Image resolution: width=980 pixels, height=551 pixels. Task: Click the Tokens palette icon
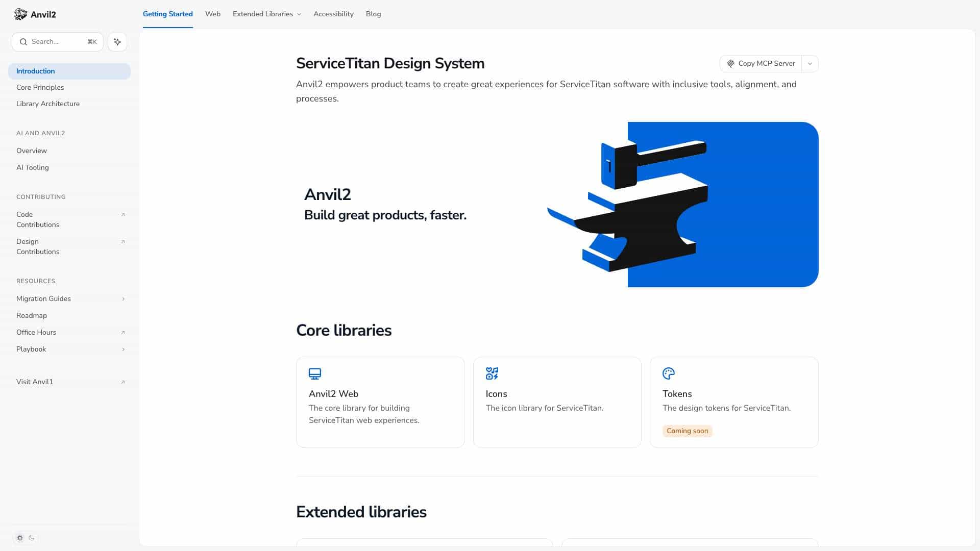[x=669, y=374]
